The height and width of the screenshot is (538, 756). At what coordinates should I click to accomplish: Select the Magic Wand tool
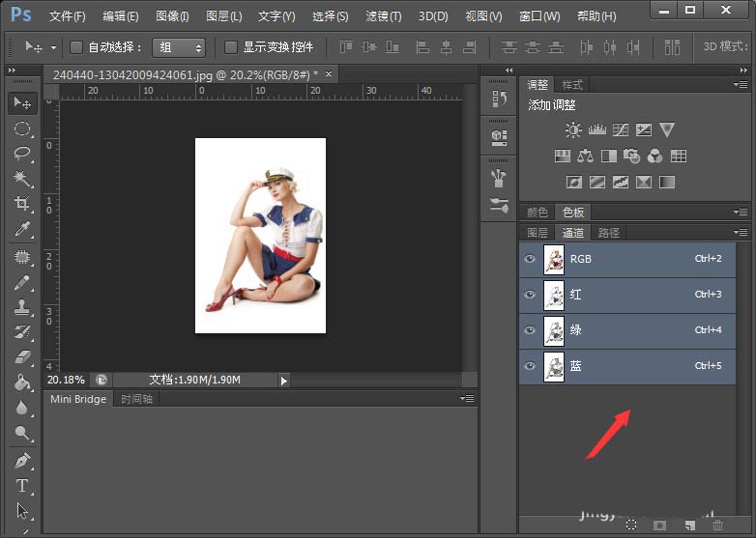pyautogui.click(x=22, y=179)
